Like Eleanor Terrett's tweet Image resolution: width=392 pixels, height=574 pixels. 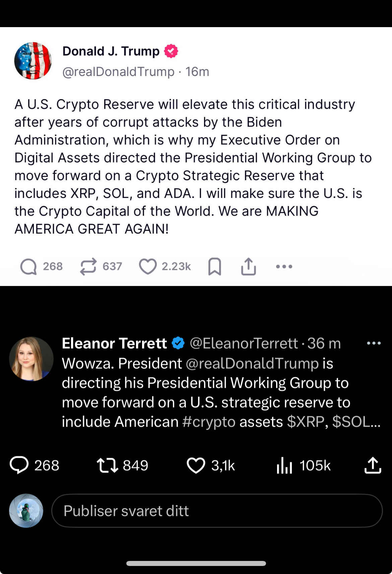pos(196,465)
